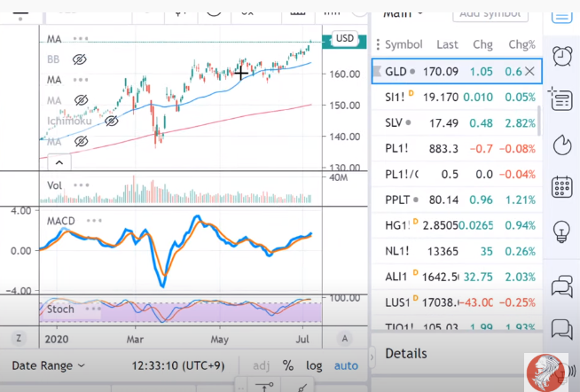Image resolution: width=580 pixels, height=392 pixels.
Task: Select the ALI1 watchlist row
Action: pyautogui.click(x=457, y=277)
